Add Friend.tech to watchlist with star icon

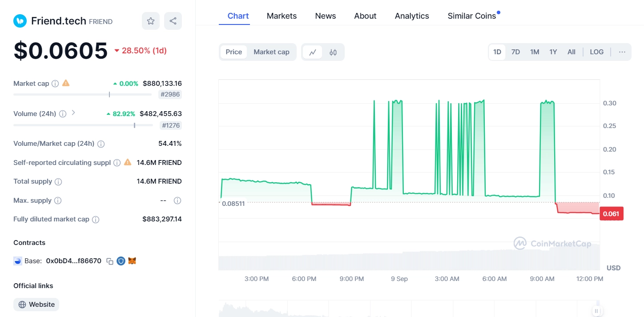coord(151,21)
